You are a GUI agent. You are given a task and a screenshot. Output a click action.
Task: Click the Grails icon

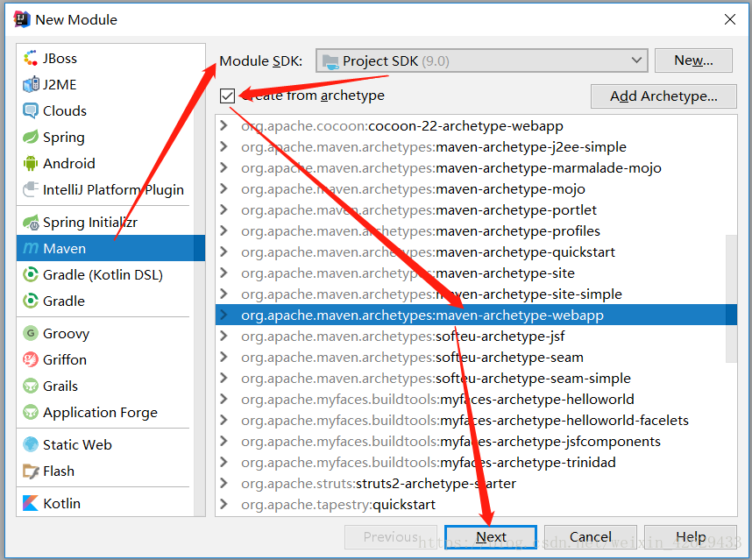click(x=31, y=386)
